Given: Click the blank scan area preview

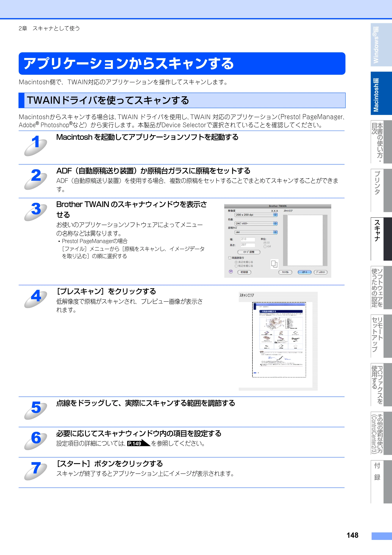Looking at the screenshot, I should (x=305, y=240).
